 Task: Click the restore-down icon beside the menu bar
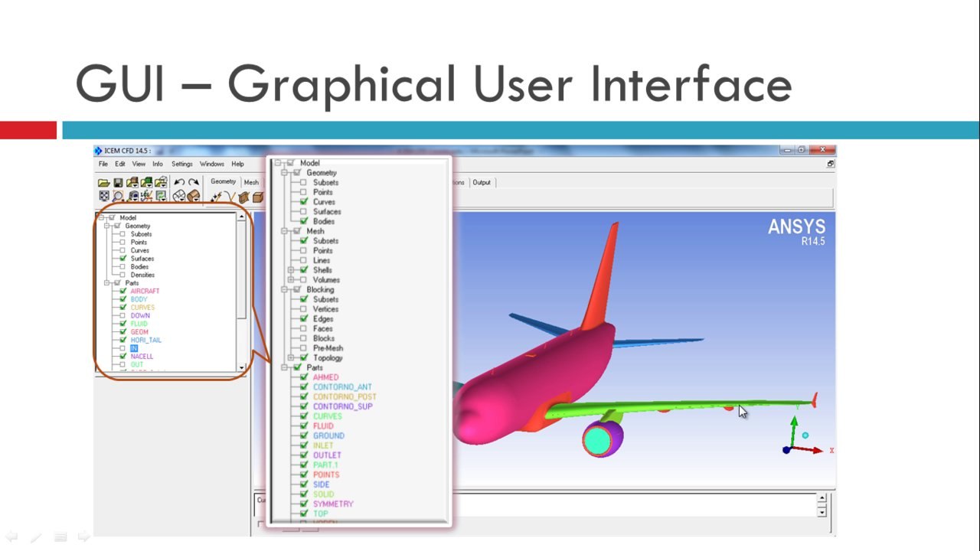(x=831, y=164)
